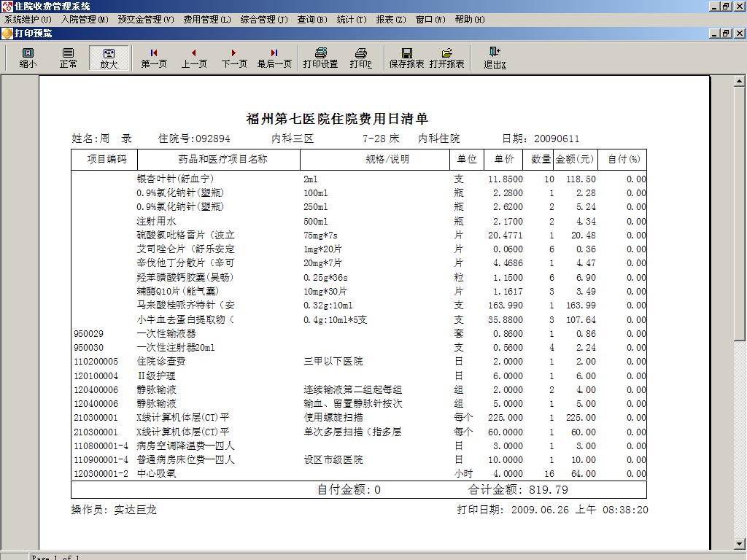Click the amount 163.99 in 马来酸桂哌齐特针 row
Viewport: 747px width, 560px height.
point(581,306)
